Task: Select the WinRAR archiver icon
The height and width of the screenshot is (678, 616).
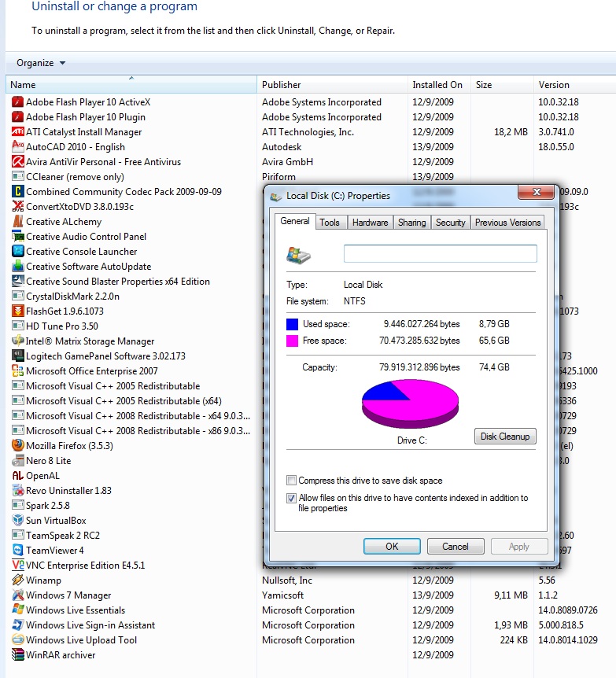Action: 18,654
